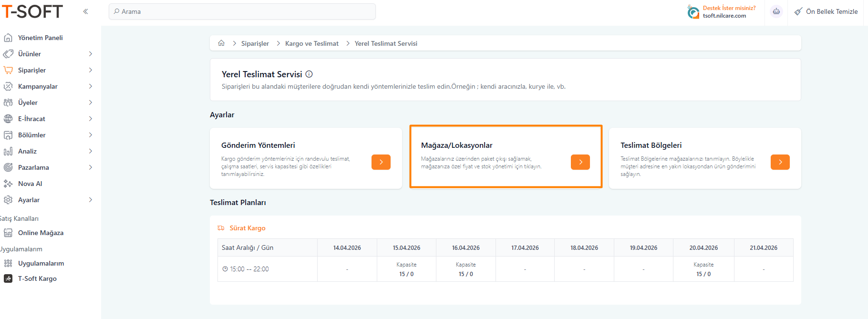This screenshot has height=319, width=868.
Task: Click the Uygulamalarım grid icon
Action: coord(8,263)
